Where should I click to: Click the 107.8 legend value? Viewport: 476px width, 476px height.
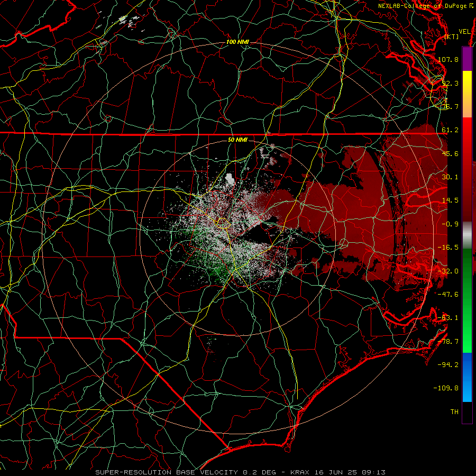click(x=448, y=59)
